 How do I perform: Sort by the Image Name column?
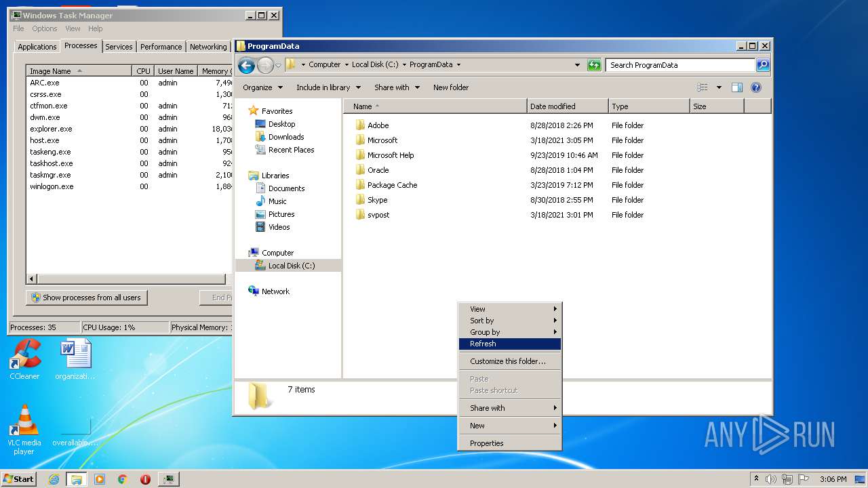click(79, 71)
